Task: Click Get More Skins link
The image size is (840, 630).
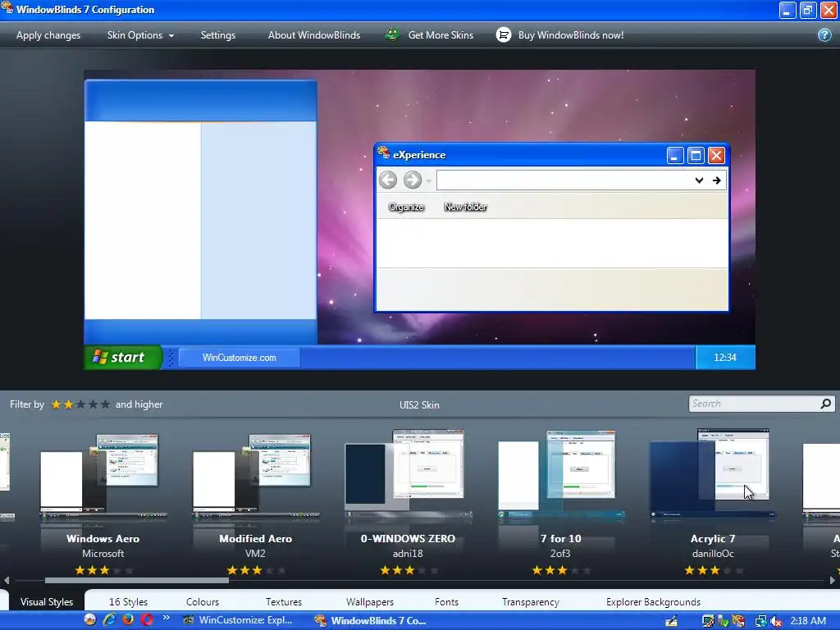Action: pos(441,35)
